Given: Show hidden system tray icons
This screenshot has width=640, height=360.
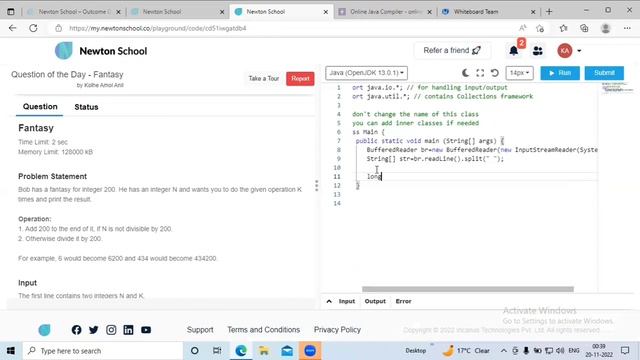Looking at the screenshot, I should 504,351.
